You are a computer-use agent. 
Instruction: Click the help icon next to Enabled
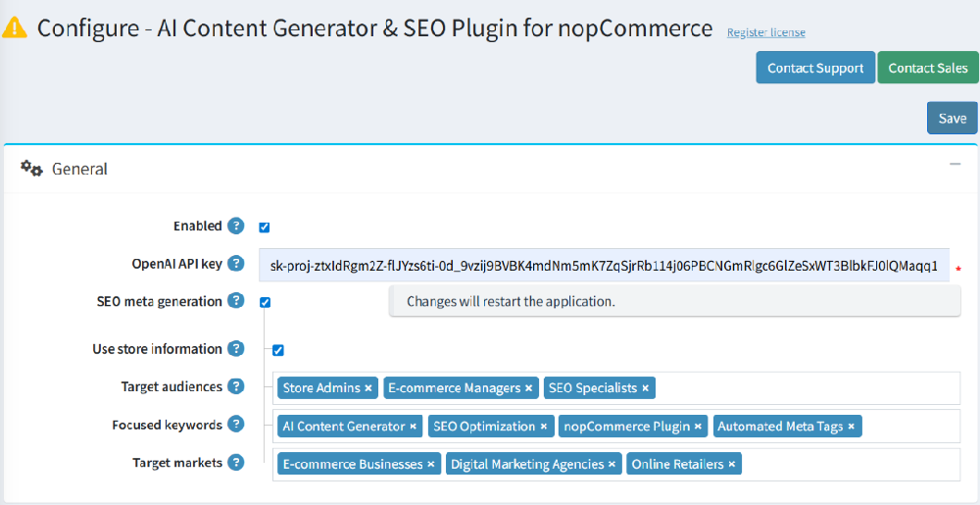235,226
